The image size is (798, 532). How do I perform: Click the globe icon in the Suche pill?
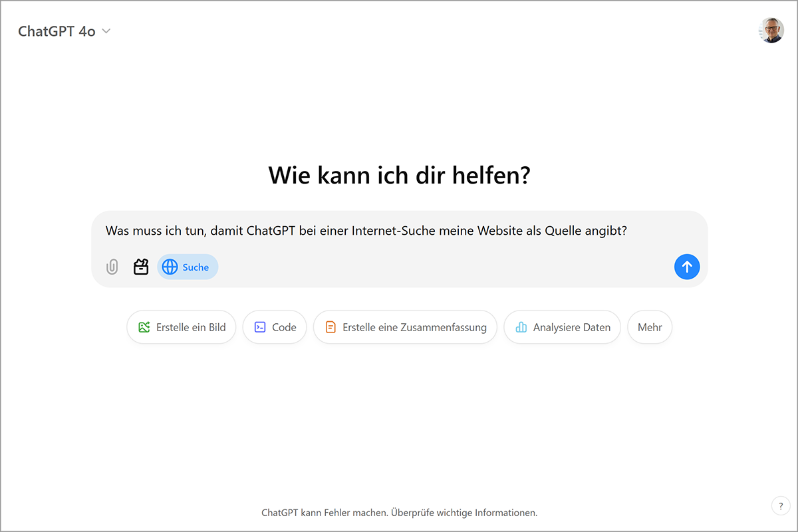coord(170,267)
